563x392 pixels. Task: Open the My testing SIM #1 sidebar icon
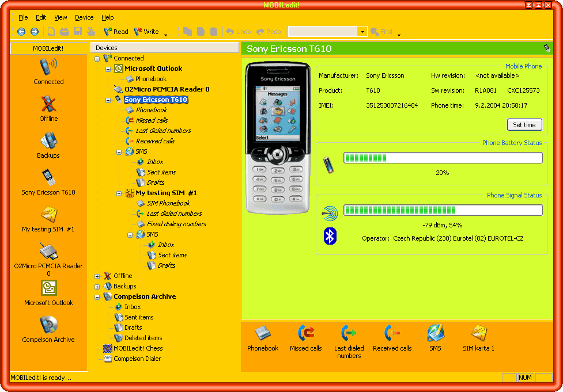pos(48,215)
